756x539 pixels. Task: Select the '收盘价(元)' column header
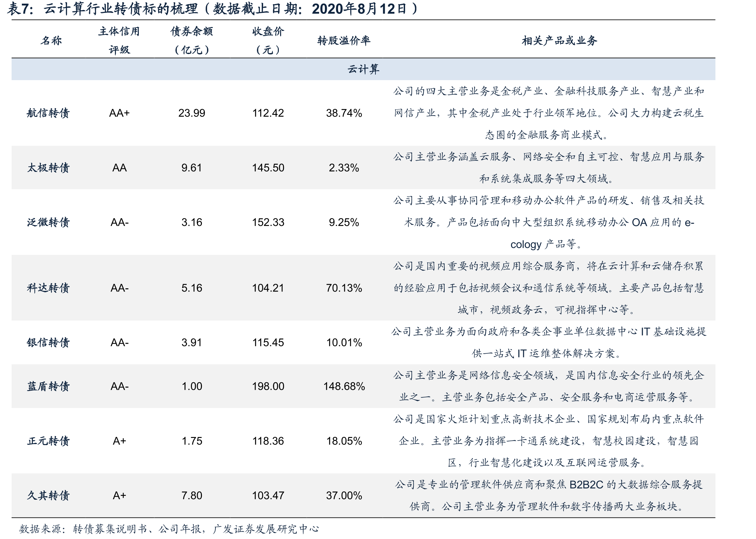point(268,41)
